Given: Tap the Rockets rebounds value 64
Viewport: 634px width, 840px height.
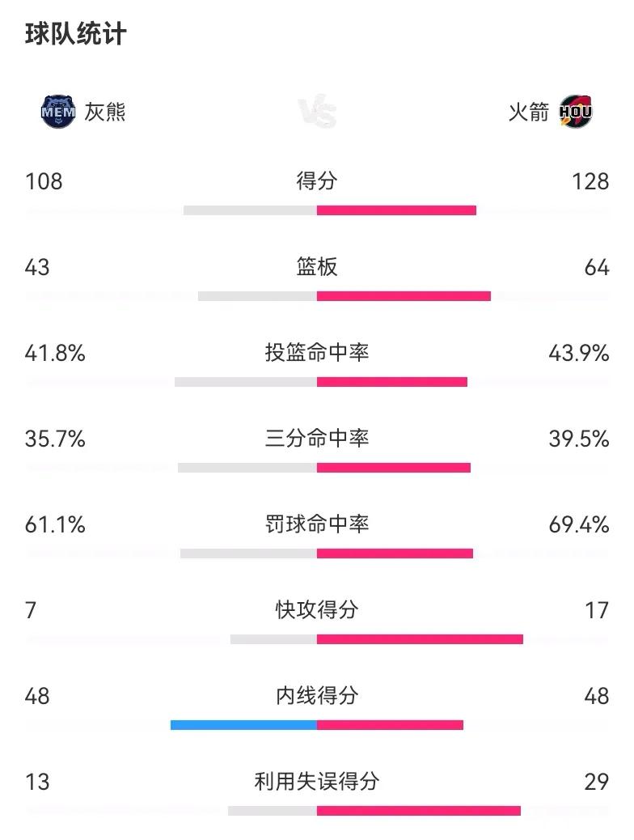Looking at the screenshot, I should pos(597,267).
